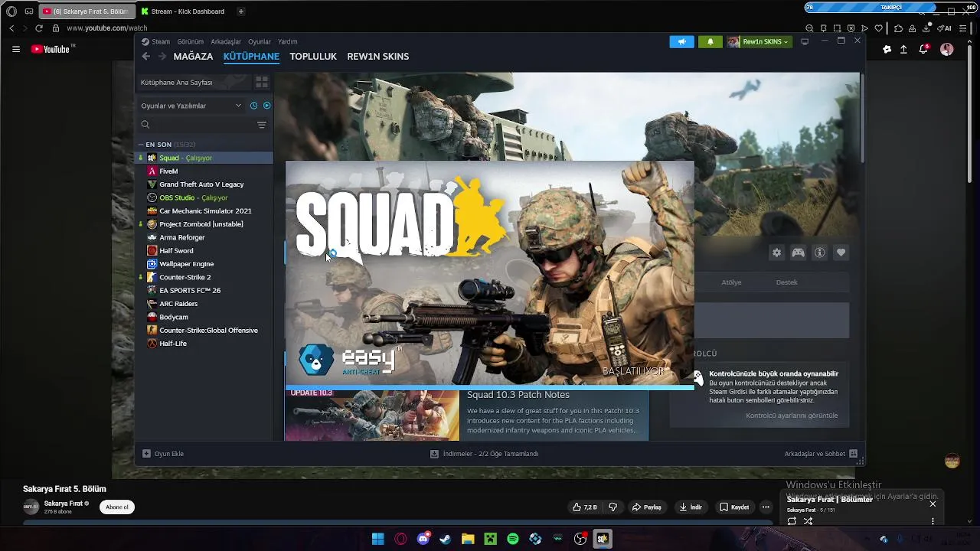The height and width of the screenshot is (551, 980).
Task: Select Counter-Strike 2 in library
Action: (x=204, y=277)
